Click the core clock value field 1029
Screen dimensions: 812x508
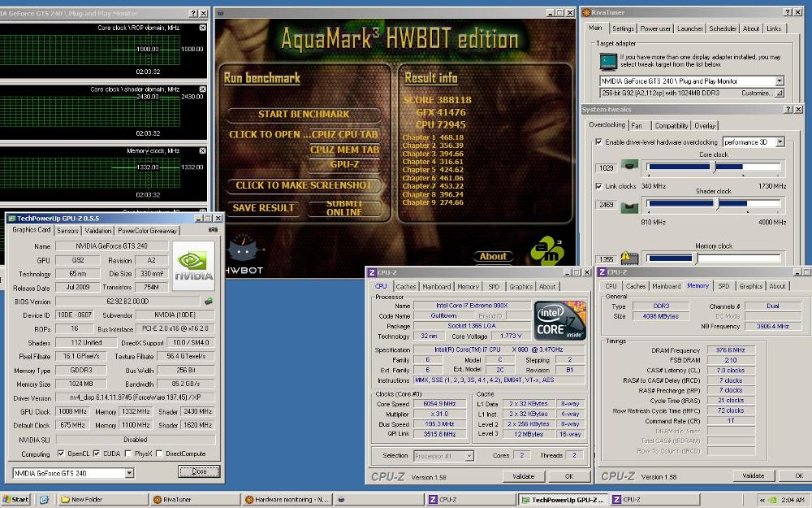click(606, 167)
